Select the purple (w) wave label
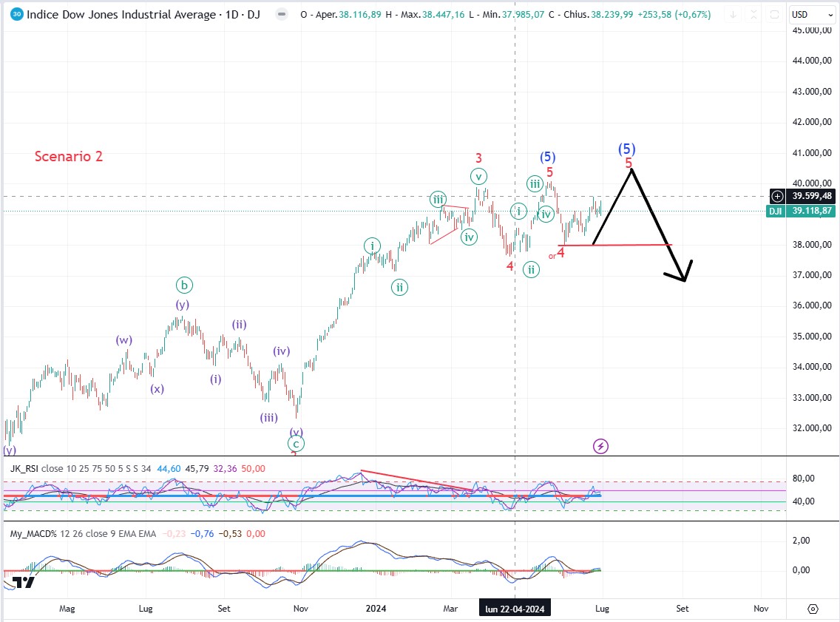Screen dimensions: 840x622 pyautogui.click(x=123, y=339)
